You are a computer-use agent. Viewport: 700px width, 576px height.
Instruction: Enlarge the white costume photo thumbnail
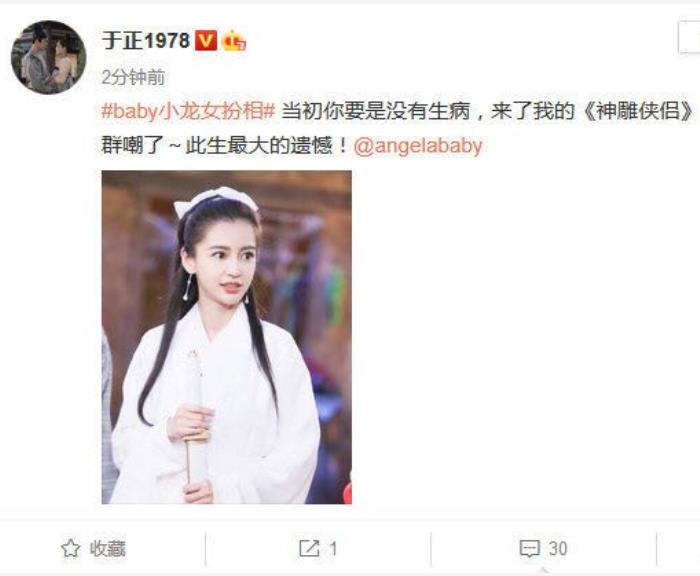(x=226, y=337)
